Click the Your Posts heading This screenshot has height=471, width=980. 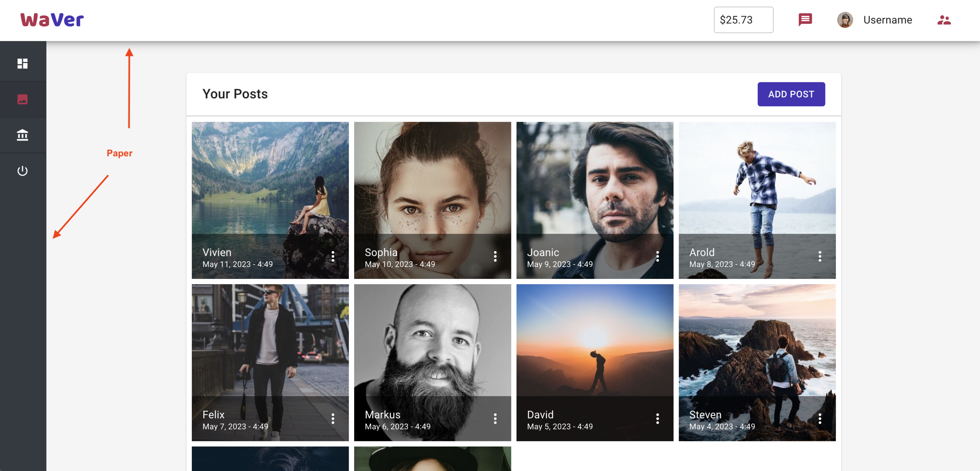(235, 94)
